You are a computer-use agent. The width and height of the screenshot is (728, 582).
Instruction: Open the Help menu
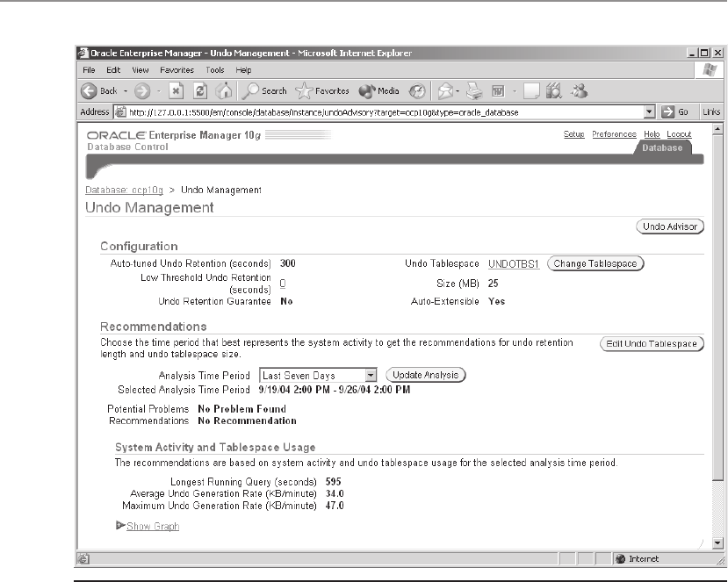(243, 70)
